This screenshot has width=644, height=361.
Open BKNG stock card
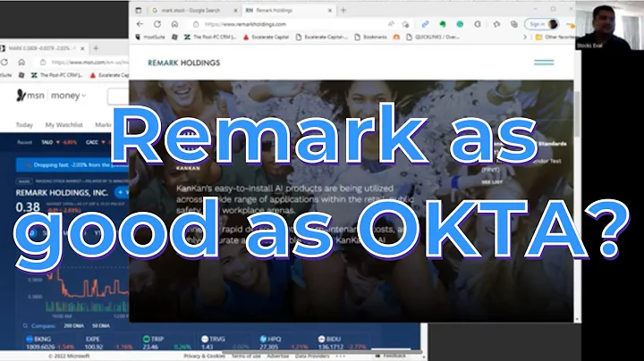point(50,343)
